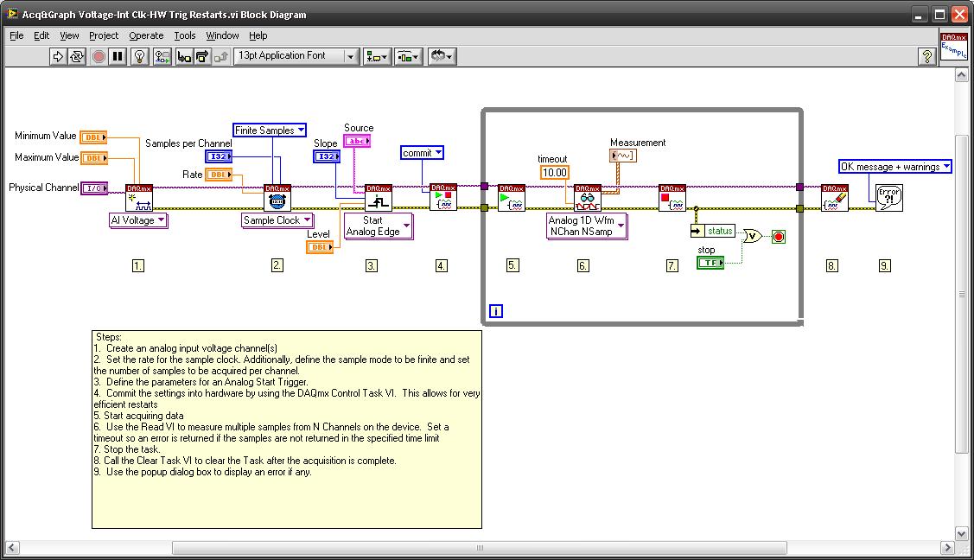
Task: Open the Operate menu
Action: [x=146, y=35]
